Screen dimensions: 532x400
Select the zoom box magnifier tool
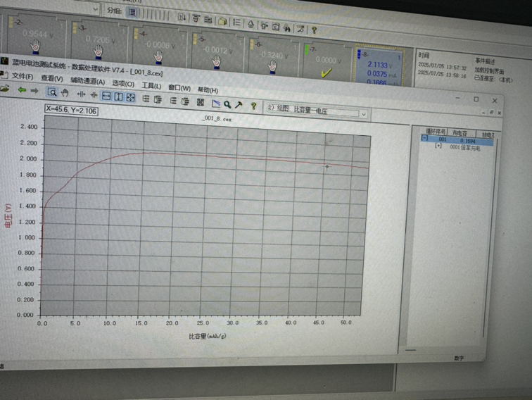[x=52, y=92]
